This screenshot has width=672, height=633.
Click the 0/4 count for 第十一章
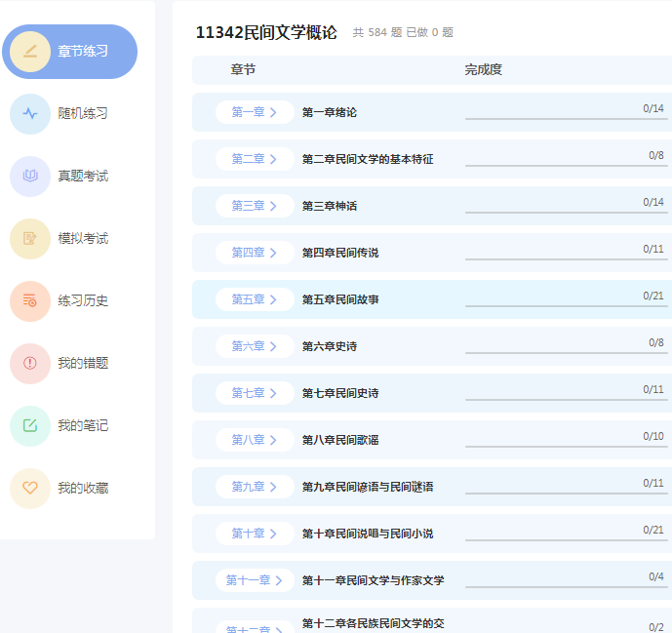click(x=656, y=576)
